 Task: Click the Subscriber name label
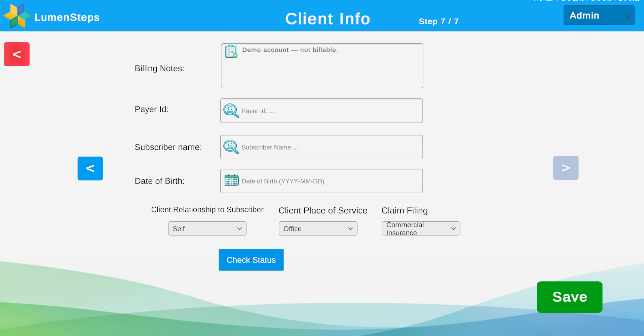(x=168, y=147)
